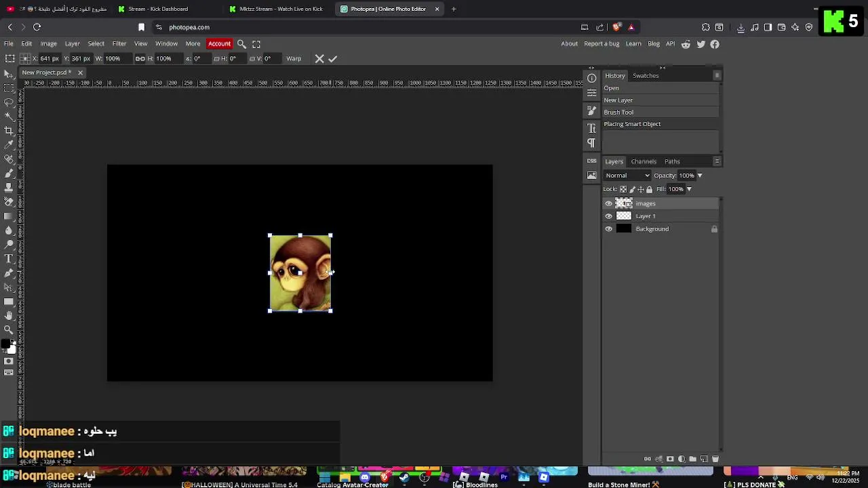The height and width of the screenshot is (488, 868).
Task: Open the Normal blend mode dropdown
Action: click(627, 176)
